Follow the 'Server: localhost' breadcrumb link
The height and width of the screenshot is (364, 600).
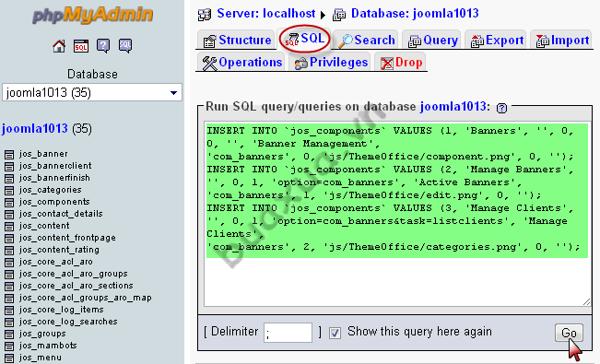tap(266, 14)
